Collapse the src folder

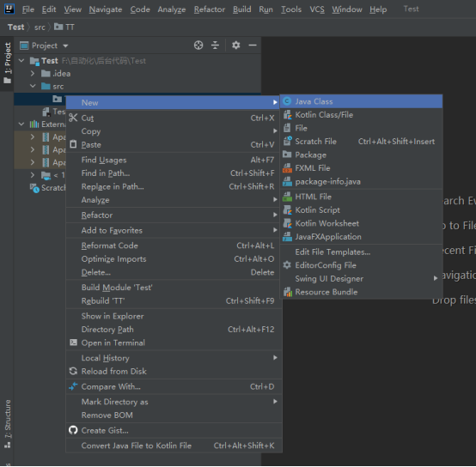tap(33, 86)
